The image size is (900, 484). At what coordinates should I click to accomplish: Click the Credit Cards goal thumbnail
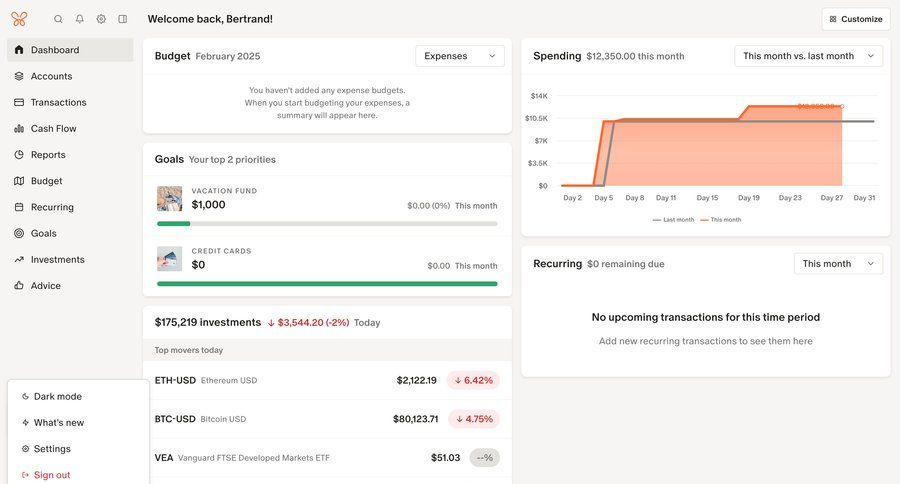click(169, 259)
